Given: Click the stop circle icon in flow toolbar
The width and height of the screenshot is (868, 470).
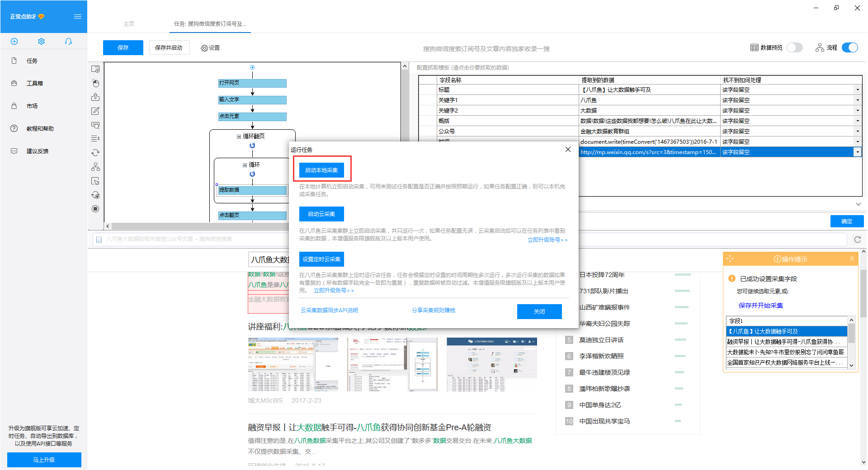Looking at the screenshot, I should pyautogui.click(x=95, y=209).
